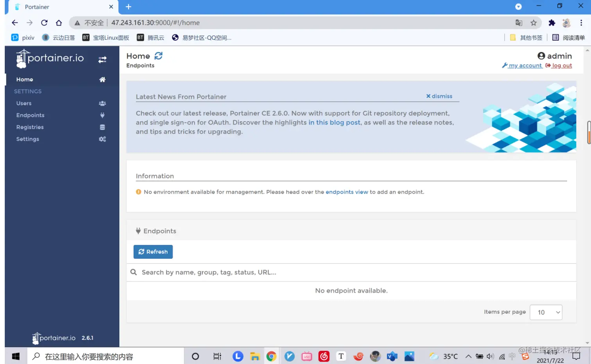Focus the endpoint search field
The image size is (591, 364).
coord(351,272)
